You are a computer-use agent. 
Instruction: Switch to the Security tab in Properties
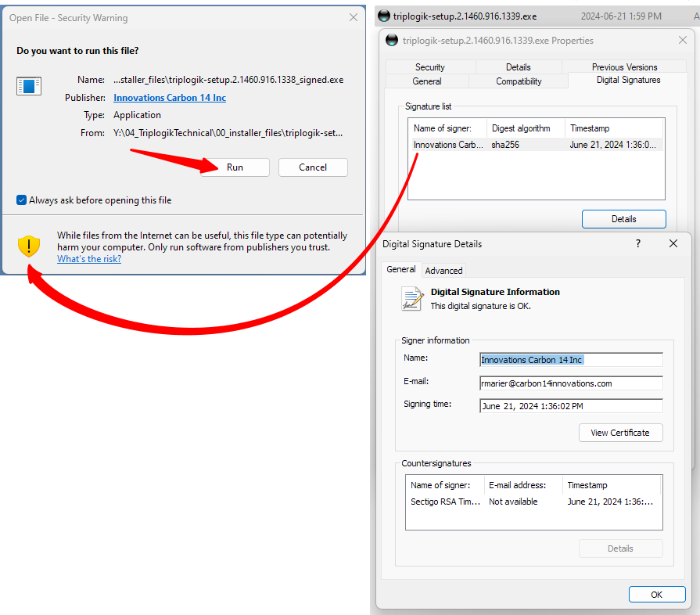click(430, 67)
